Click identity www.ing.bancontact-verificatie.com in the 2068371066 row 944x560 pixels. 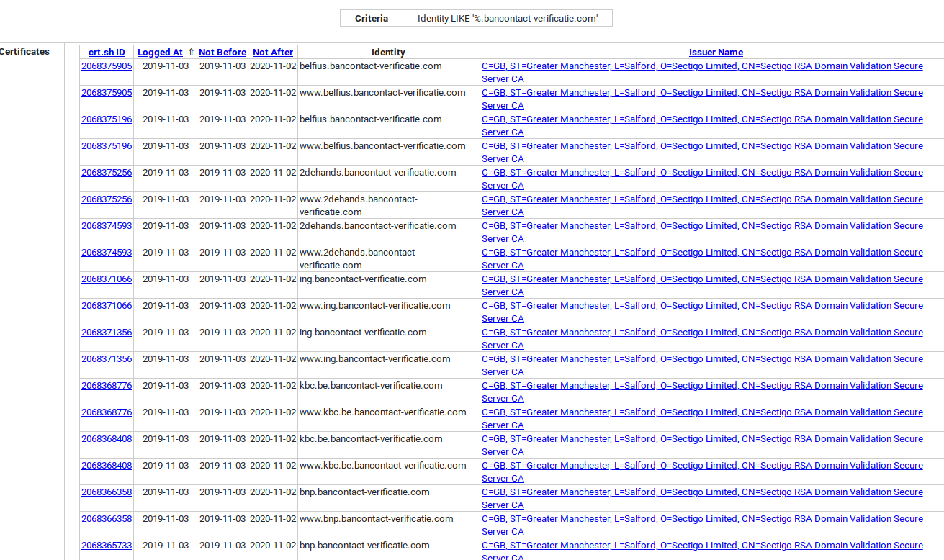pyautogui.click(x=375, y=306)
